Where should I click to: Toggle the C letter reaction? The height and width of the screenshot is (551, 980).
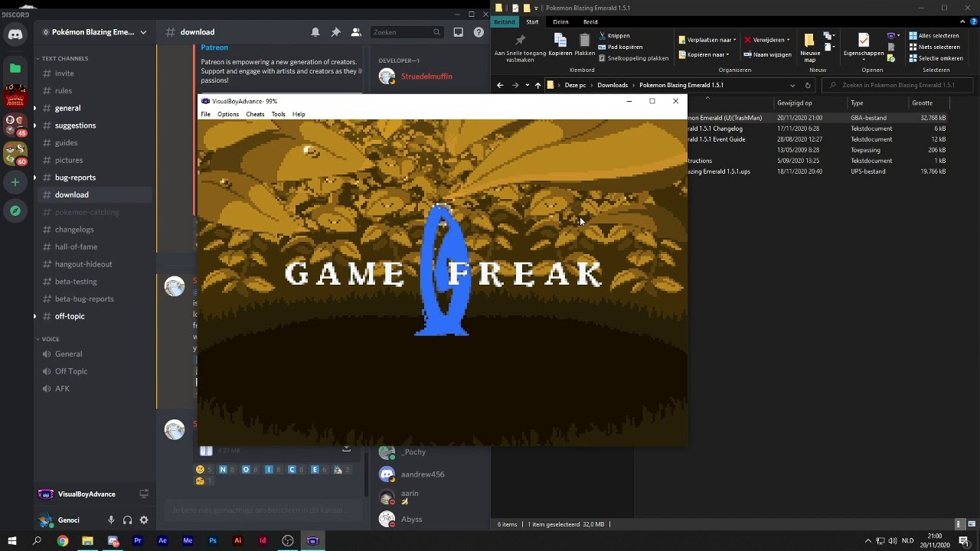[296, 469]
